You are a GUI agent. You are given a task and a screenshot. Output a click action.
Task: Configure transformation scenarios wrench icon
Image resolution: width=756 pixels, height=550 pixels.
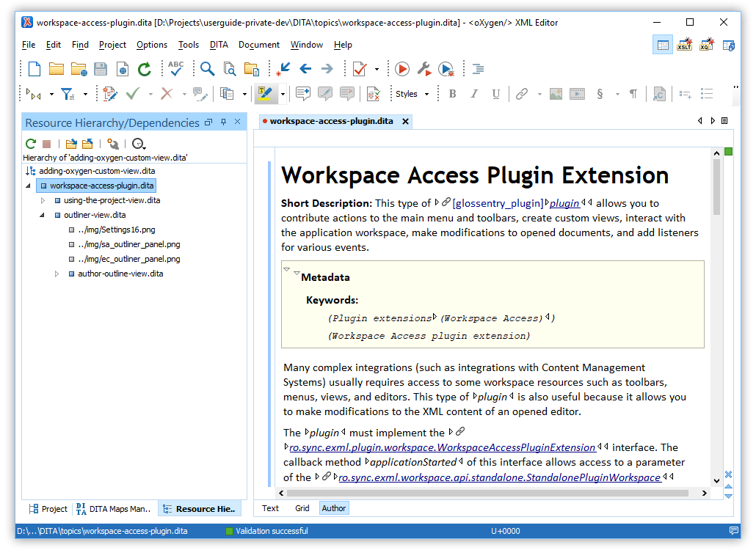click(424, 69)
